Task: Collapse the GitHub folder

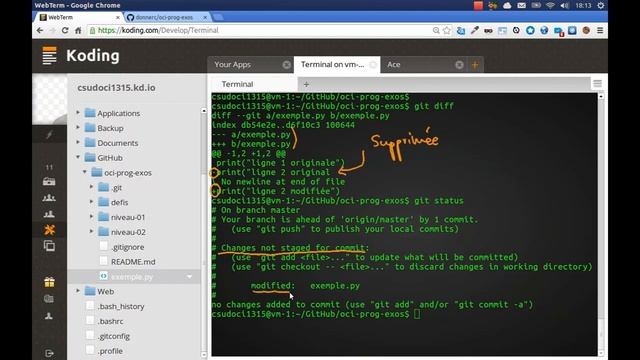Action: click(78, 157)
